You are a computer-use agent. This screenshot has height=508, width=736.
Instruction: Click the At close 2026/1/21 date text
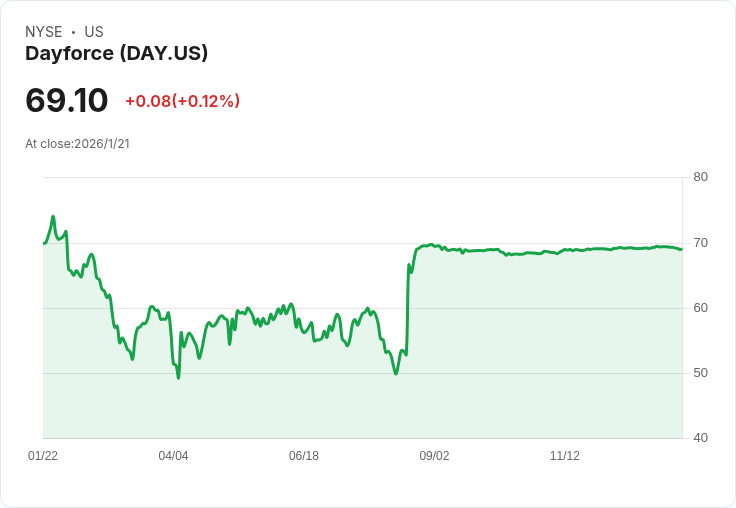(x=77, y=143)
